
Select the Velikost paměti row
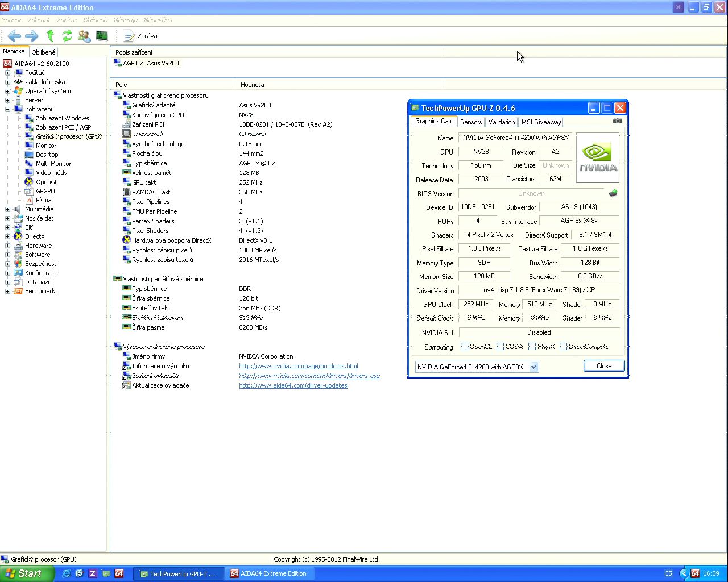152,173
